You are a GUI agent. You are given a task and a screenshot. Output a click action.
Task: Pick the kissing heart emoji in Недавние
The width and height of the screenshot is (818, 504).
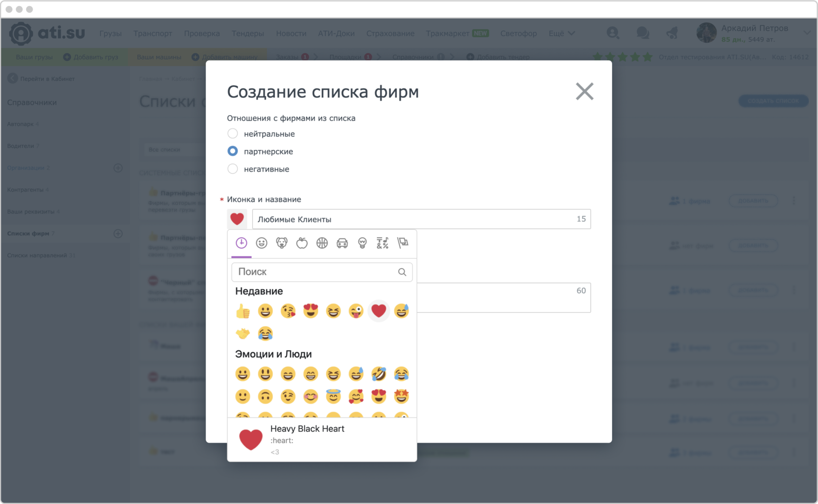[x=288, y=311]
